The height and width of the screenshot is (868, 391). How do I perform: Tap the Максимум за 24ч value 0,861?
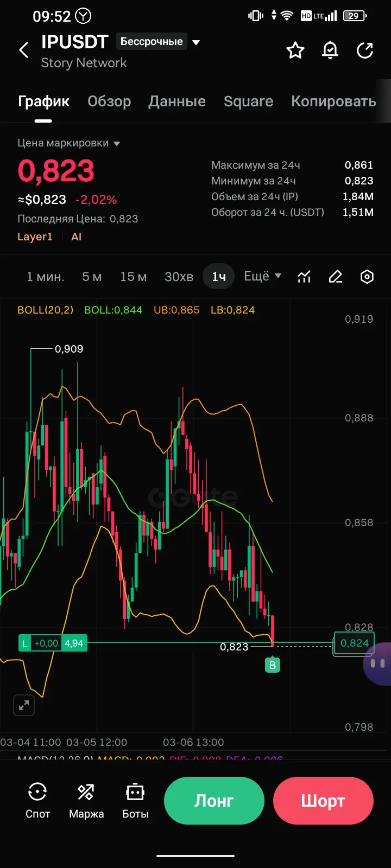[x=359, y=165]
